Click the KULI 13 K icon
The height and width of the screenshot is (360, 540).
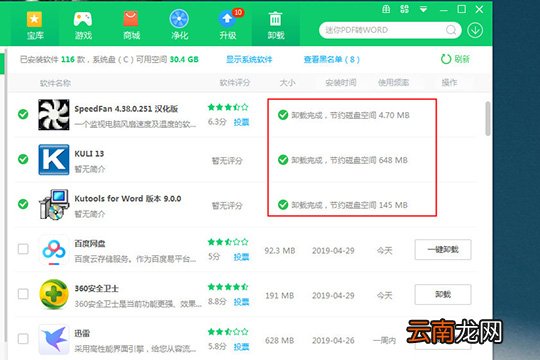pyautogui.click(x=54, y=160)
